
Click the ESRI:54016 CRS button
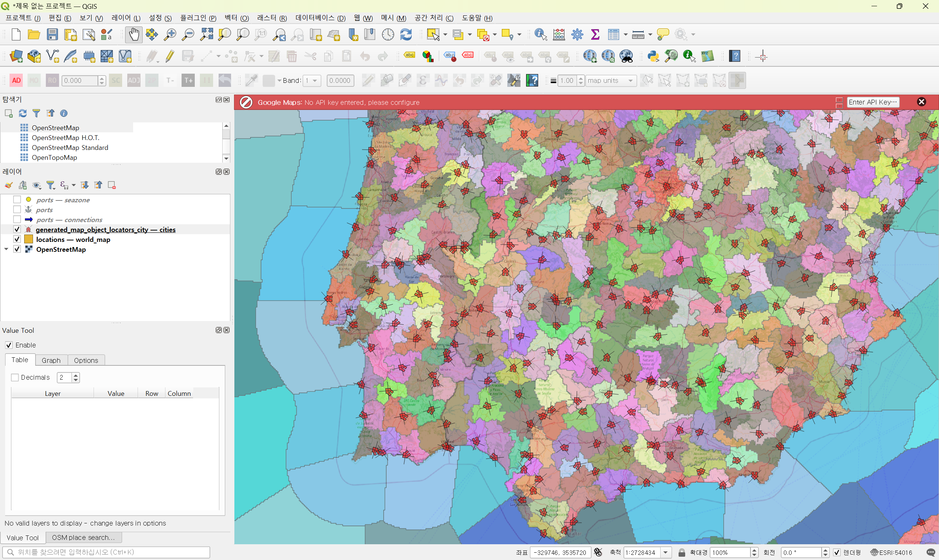891,552
